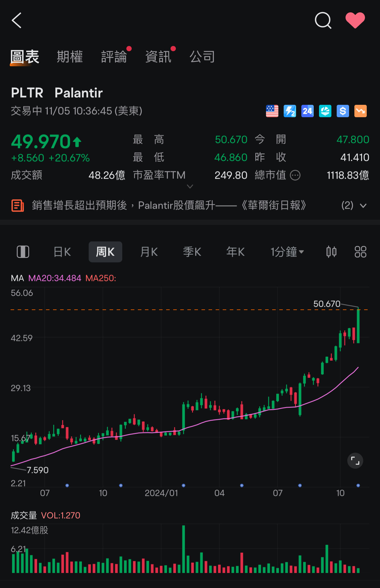Select the 周K chart period

click(x=105, y=252)
